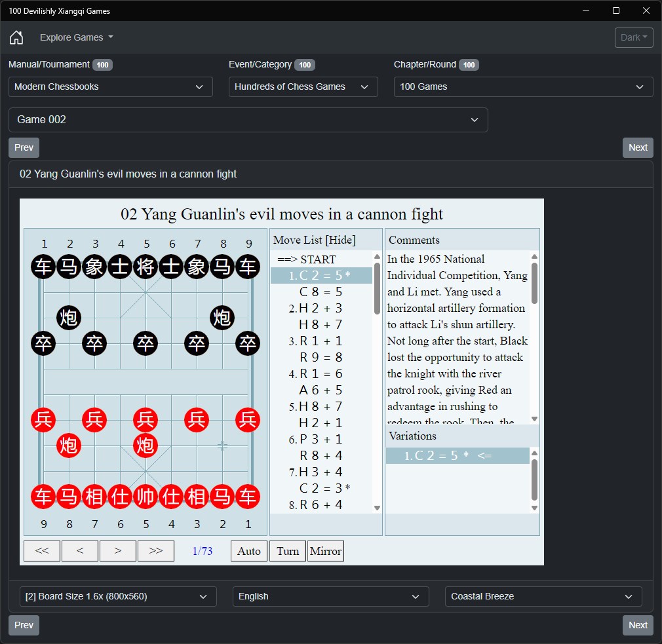Open the Dark theme dropdown
Image resolution: width=662 pixels, height=644 pixels.
click(634, 37)
